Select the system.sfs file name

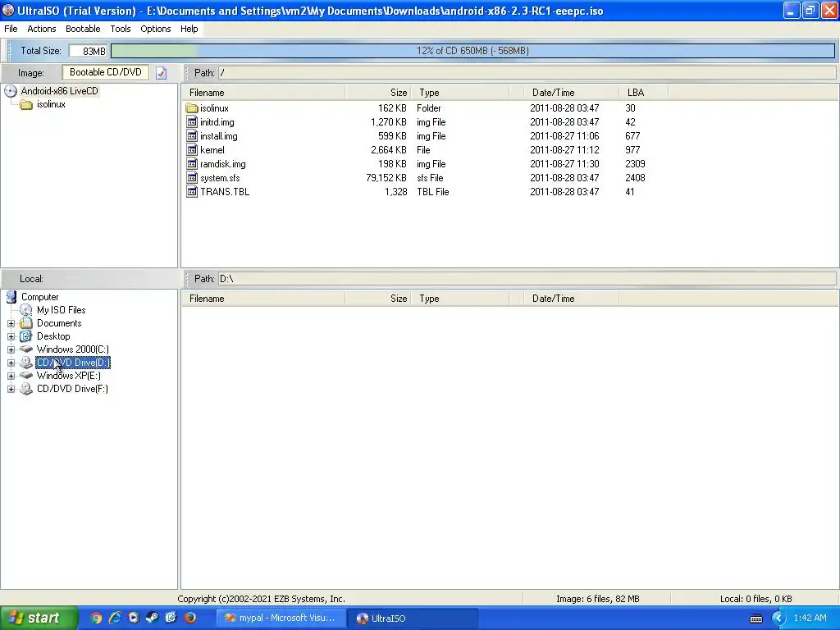point(220,178)
